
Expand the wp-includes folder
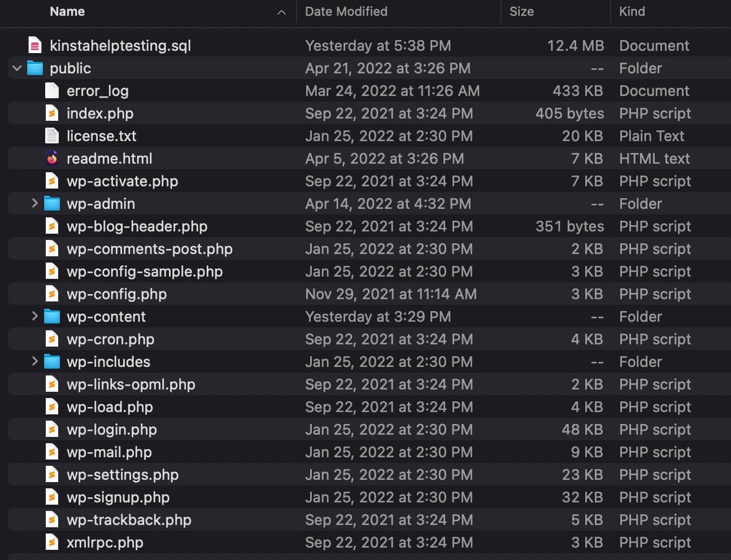pyautogui.click(x=34, y=361)
